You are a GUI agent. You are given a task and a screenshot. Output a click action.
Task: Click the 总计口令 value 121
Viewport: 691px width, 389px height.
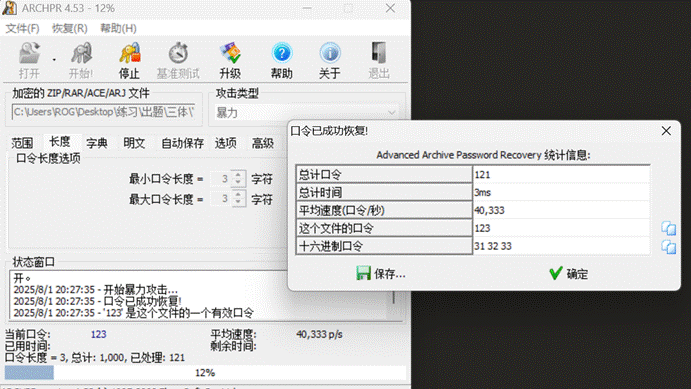[561, 174]
